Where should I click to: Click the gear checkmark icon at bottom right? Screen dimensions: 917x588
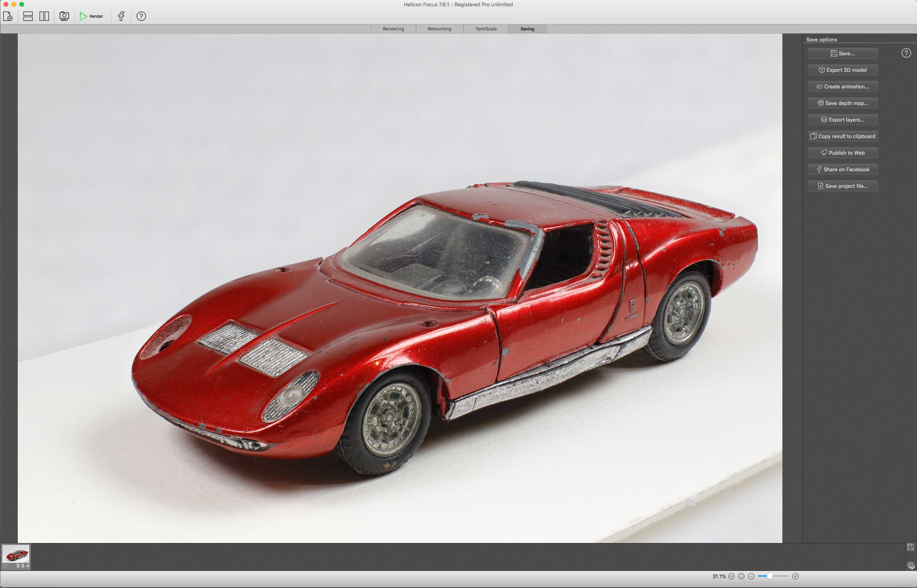(x=911, y=566)
